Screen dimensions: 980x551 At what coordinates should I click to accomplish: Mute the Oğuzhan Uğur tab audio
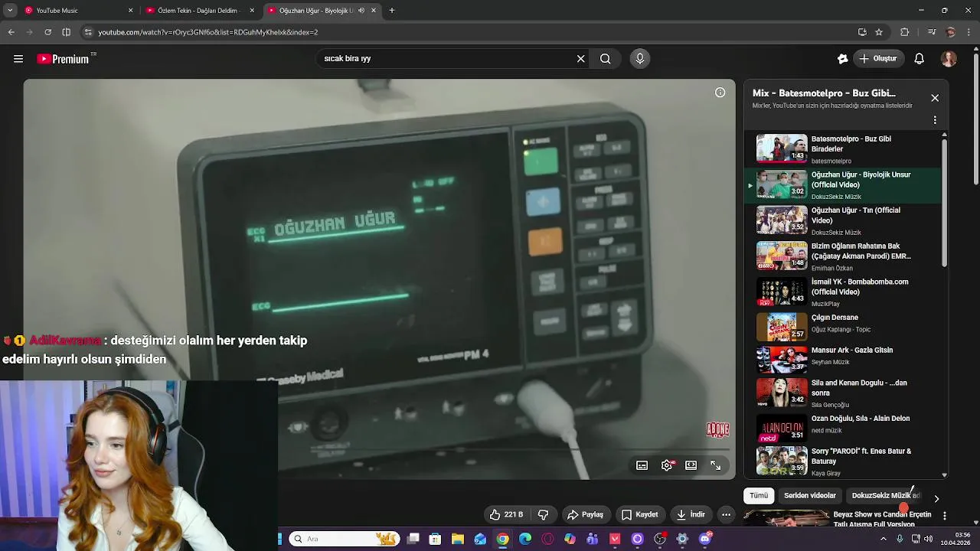[x=361, y=11]
